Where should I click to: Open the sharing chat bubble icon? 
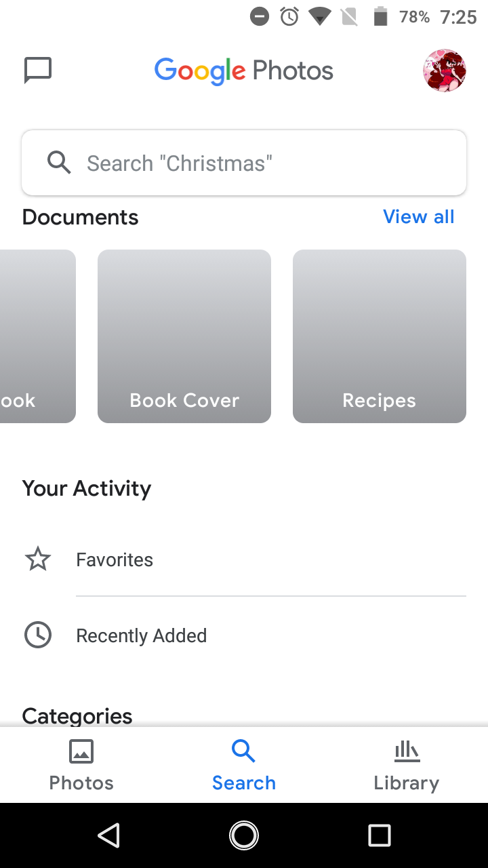click(38, 71)
